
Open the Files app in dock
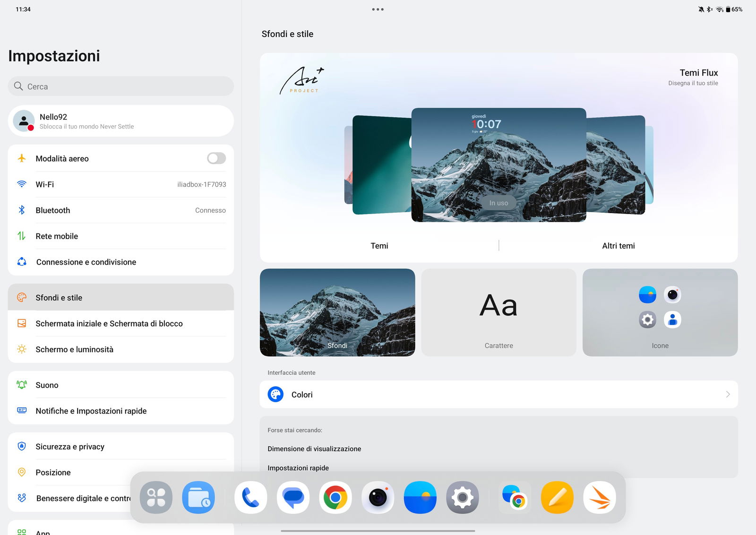pos(198,498)
